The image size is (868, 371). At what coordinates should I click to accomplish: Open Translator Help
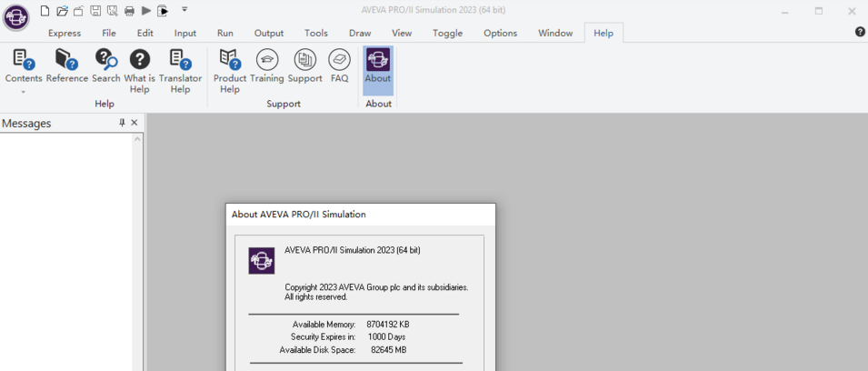point(181,71)
